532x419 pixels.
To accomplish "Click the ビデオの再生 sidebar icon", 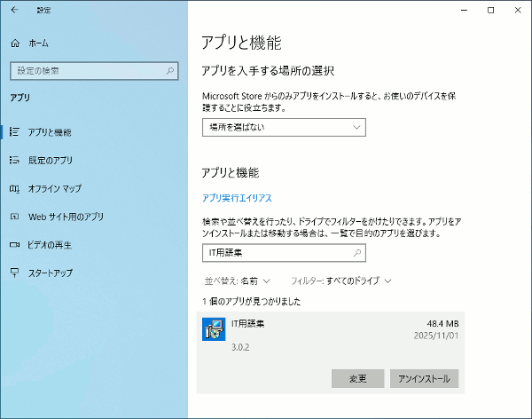I will click(14, 245).
